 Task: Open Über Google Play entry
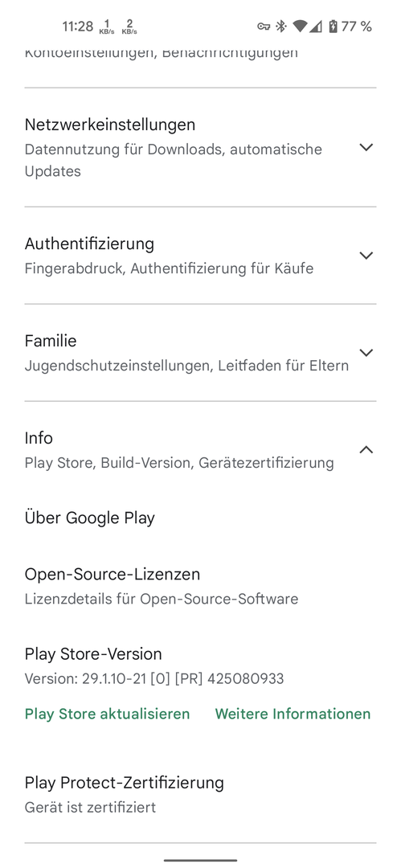[201, 518]
